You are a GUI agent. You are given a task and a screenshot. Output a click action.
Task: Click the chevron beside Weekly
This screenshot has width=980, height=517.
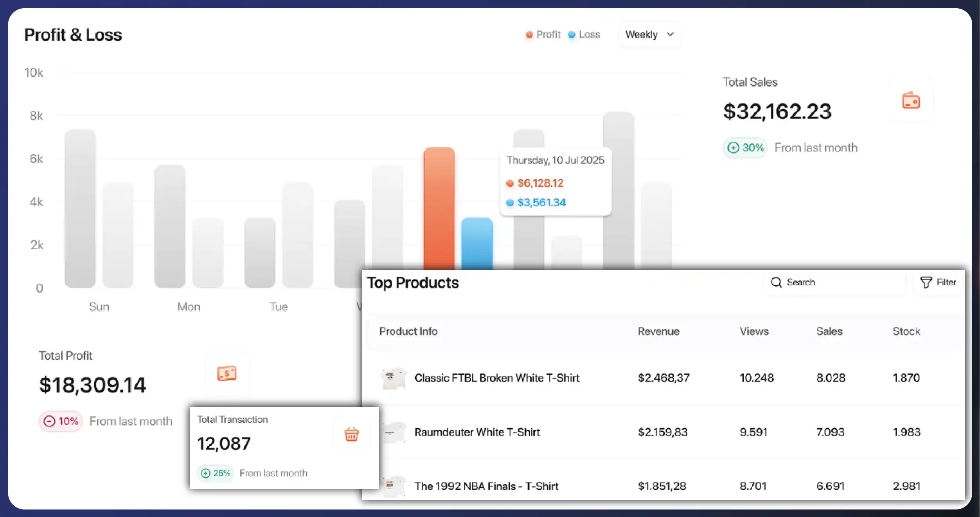coord(670,34)
